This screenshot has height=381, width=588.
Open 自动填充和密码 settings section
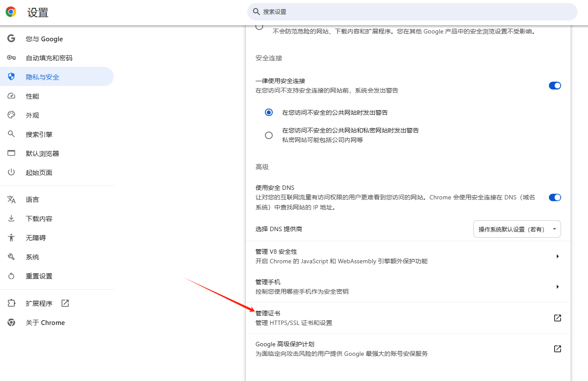pyautogui.click(x=57, y=58)
